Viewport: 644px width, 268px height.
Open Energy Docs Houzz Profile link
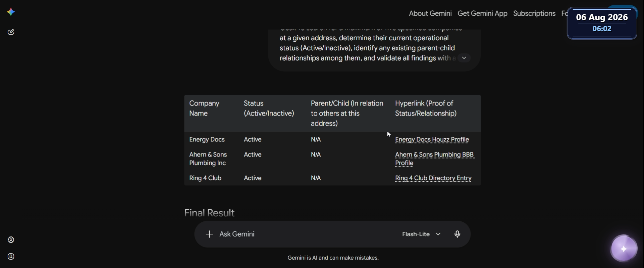pos(432,140)
